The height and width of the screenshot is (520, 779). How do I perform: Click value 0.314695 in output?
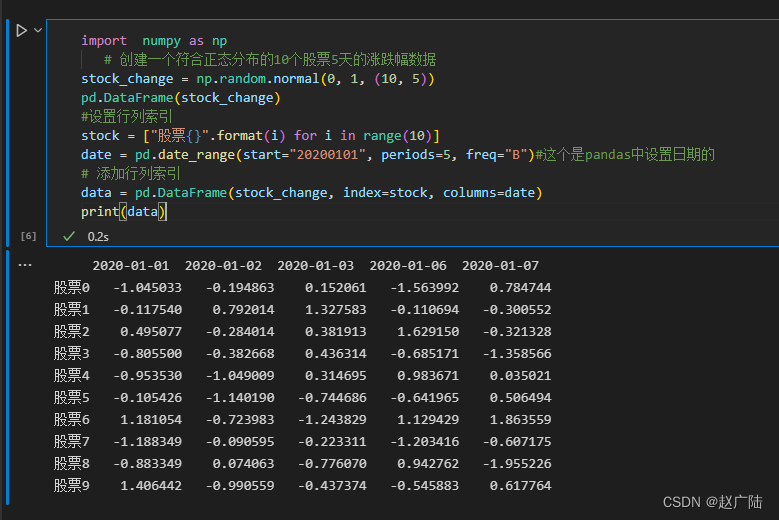(x=336, y=375)
